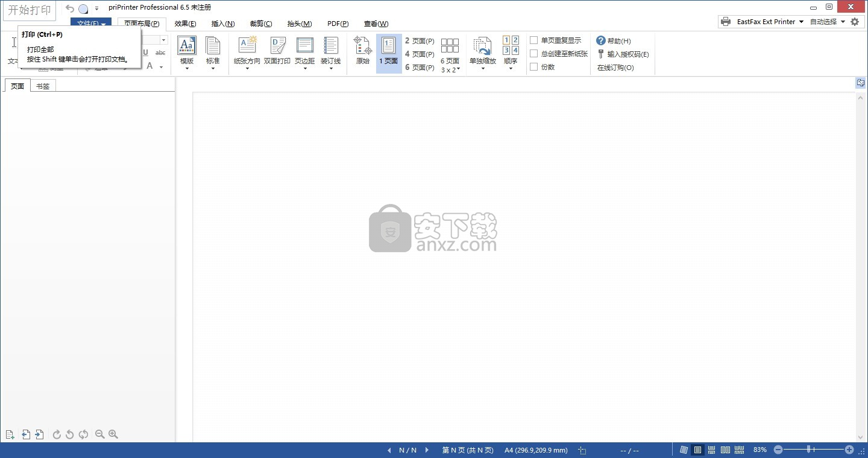Enable the 单页重复显示 checkbox

(x=533, y=40)
